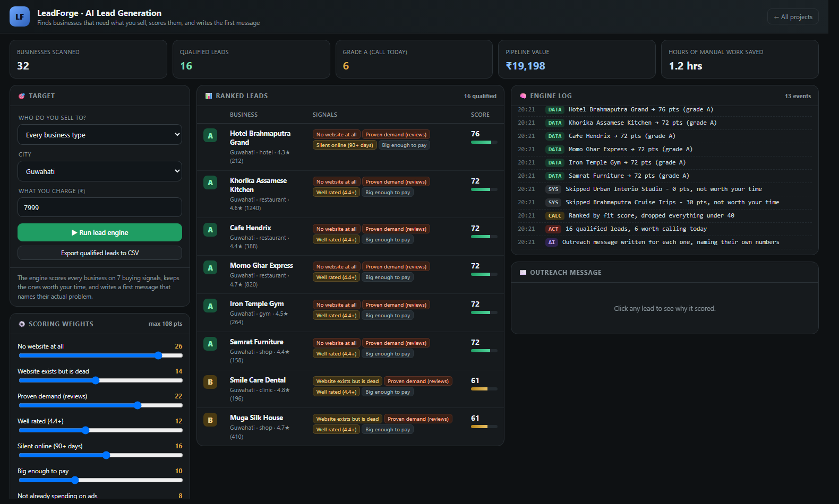Click grade A badge for Samrat Furniture

point(210,344)
